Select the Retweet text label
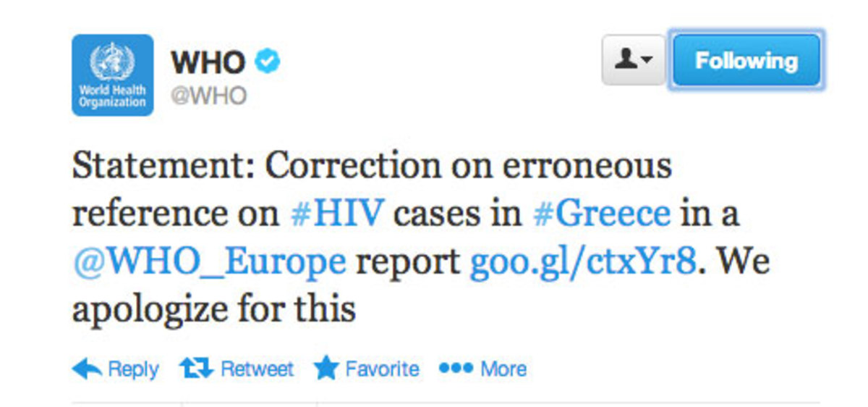This screenshot has width=868, height=407. click(x=258, y=369)
